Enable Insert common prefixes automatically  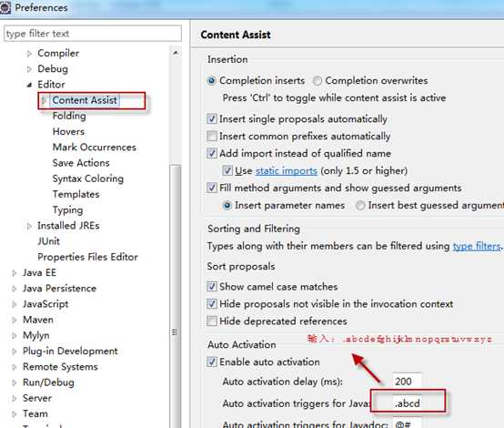(x=211, y=136)
